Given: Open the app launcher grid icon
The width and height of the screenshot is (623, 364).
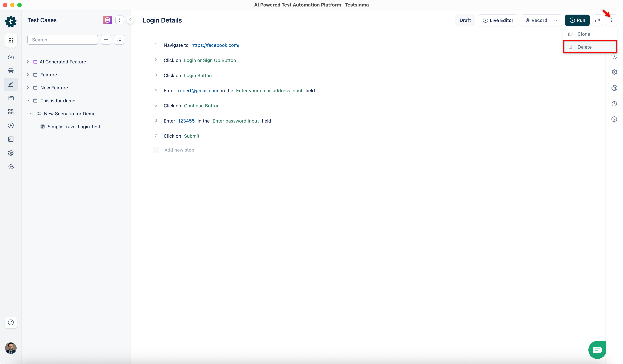Looking at the screenshot, I should (x=11, y=40).
